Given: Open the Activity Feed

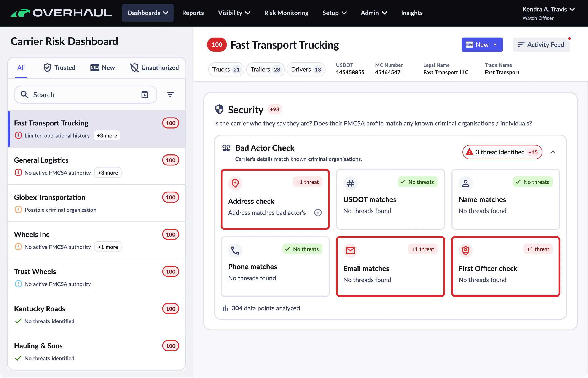Looking at the screenshot, I should (x=541, y=45).
